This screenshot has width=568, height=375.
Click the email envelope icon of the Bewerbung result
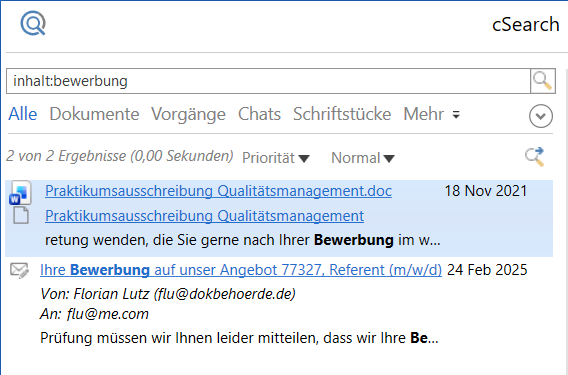pos(19,271)
